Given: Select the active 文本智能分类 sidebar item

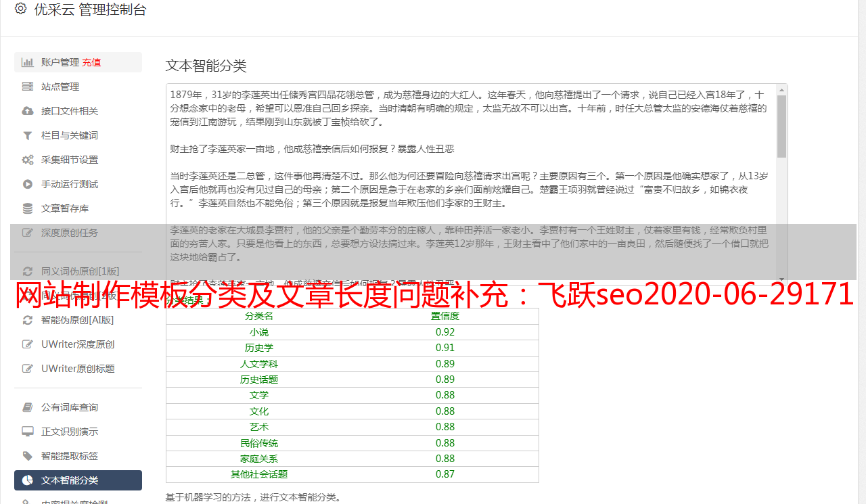Looking at the screenshot, I should point(78,480).
